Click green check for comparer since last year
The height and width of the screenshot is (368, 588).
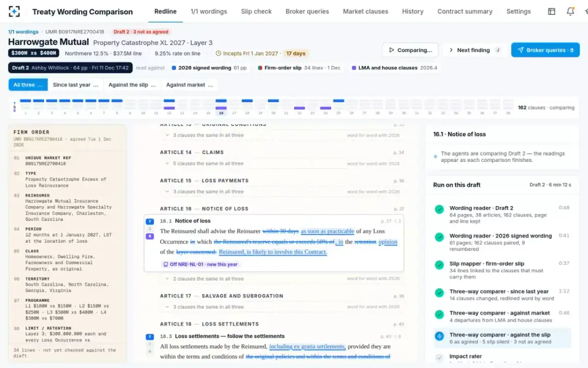[440, 293]
